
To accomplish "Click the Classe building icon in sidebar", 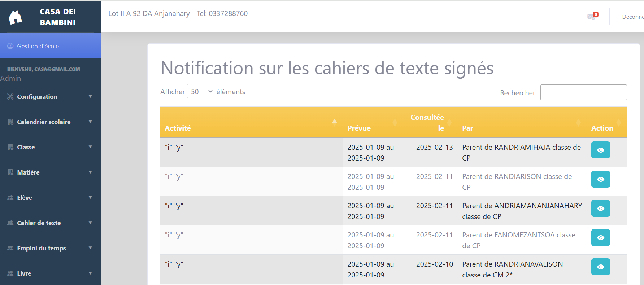I will pos(9,147).
